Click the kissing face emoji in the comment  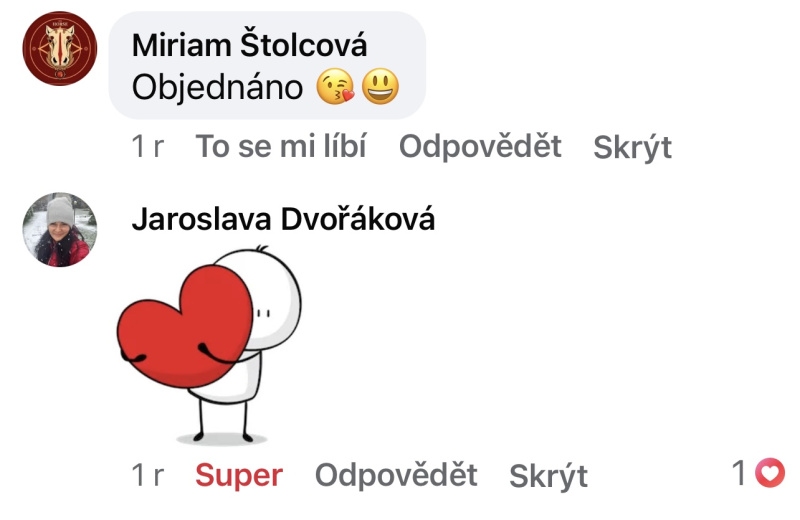click(x=335, y=86)
